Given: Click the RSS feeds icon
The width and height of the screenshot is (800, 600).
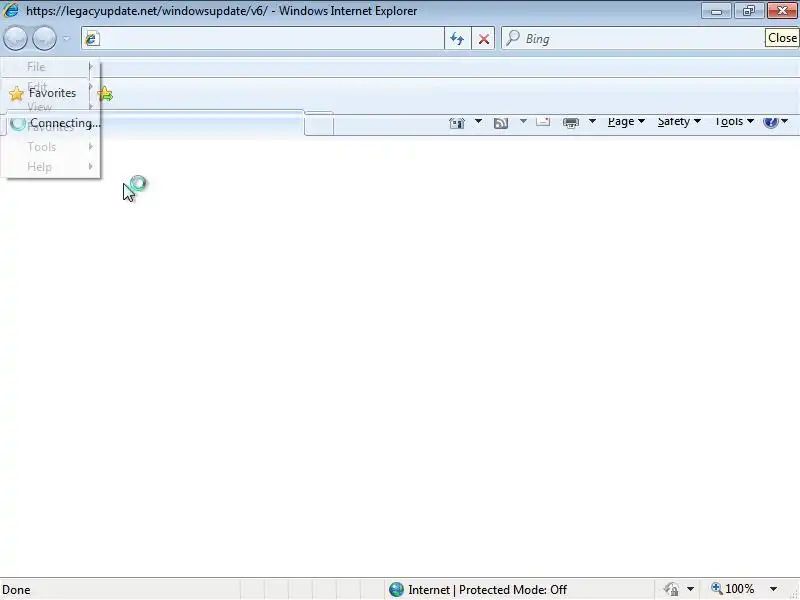Looking at the screenshot, I should pyautogui.click(x=501, y=122).
